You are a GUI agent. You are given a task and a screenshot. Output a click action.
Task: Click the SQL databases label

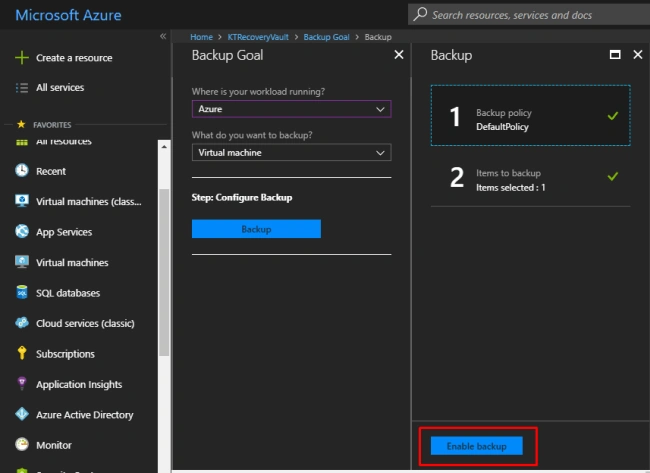click(68, 293)
